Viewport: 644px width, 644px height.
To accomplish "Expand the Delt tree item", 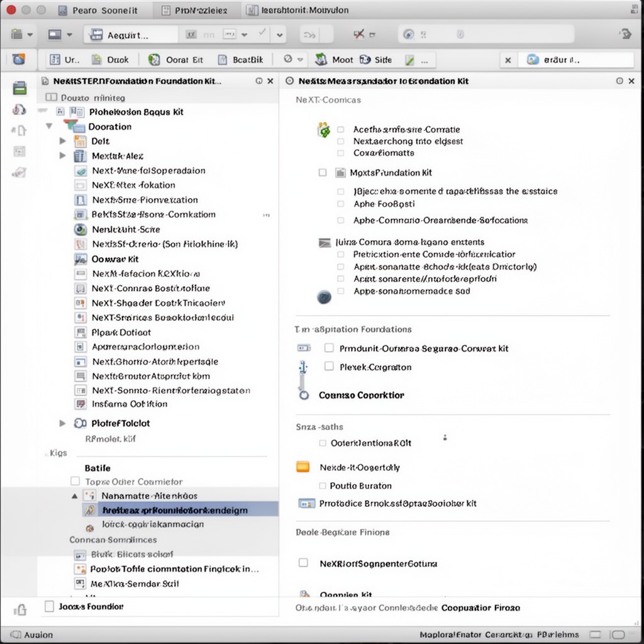I will (x=63, y=141).
